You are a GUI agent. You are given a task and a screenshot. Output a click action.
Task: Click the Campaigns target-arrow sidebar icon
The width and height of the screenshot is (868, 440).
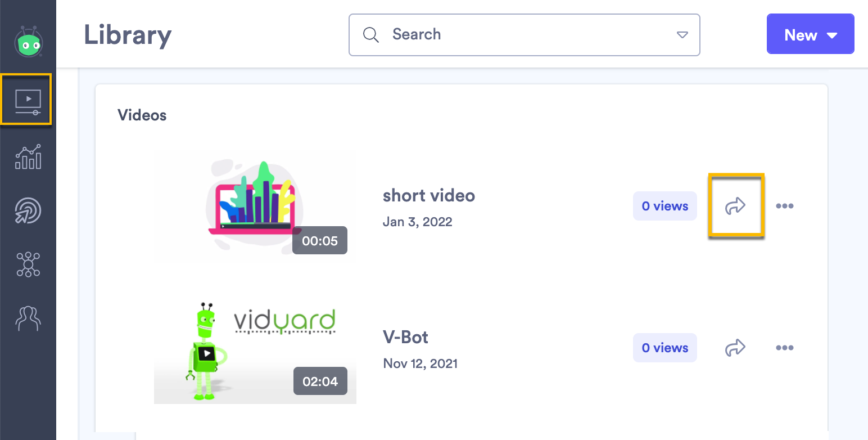pos(28,210)
